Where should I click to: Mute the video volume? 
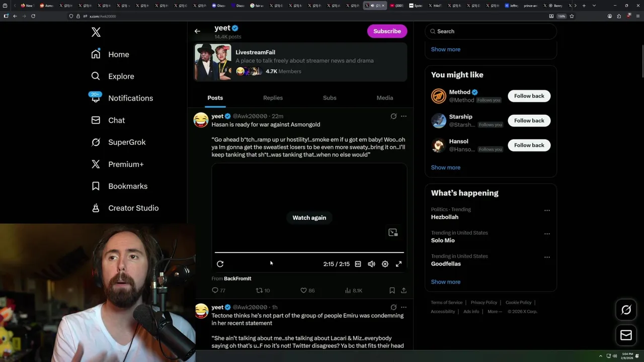click(371, 264)
